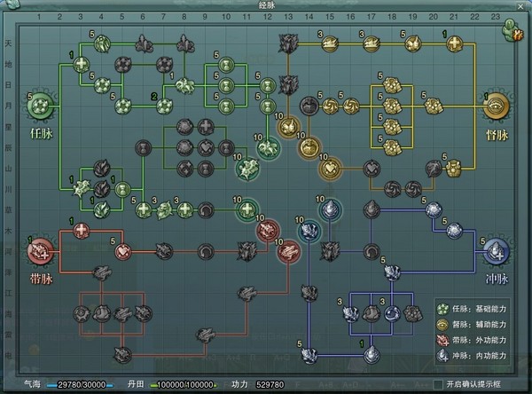Select the red heart node near 带脉

(x=122, y=252)
